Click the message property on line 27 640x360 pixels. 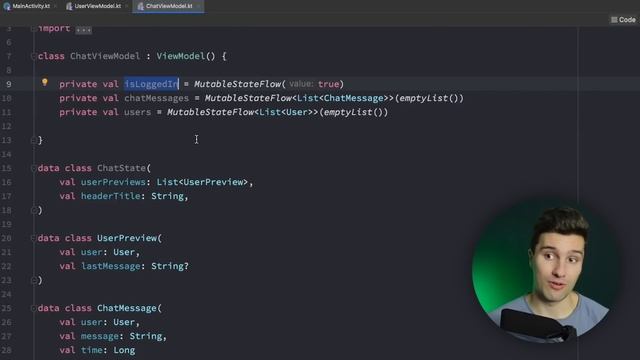100,336
